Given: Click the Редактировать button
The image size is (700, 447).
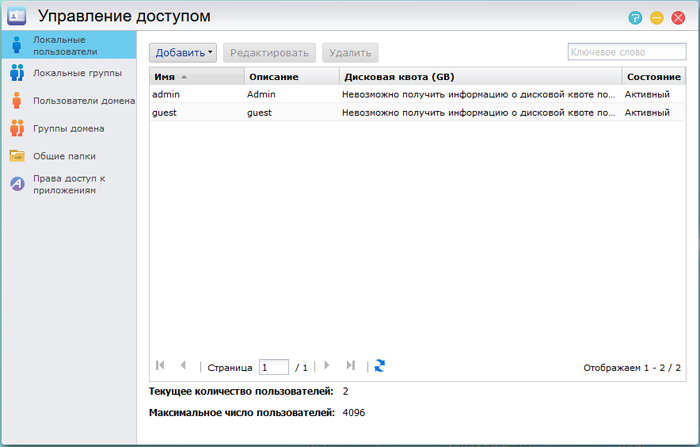Looking at the screenshot, I should (269, 53).
